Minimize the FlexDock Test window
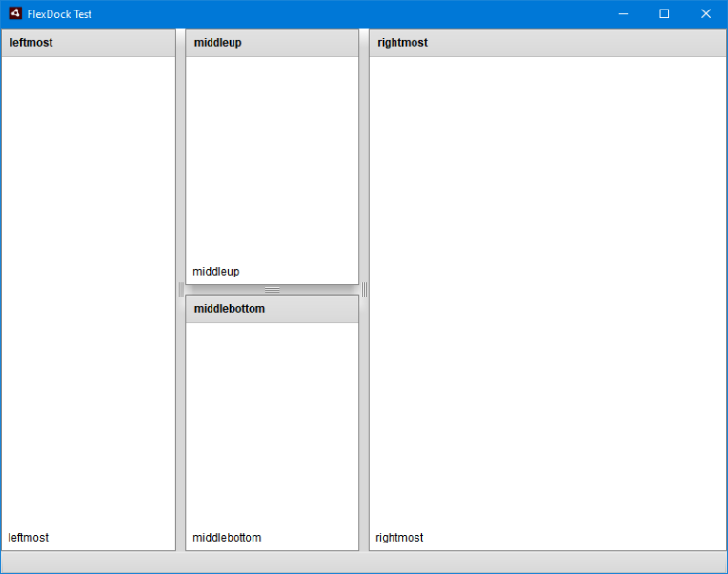Screen dimensions: 728x574 (623, 14)
